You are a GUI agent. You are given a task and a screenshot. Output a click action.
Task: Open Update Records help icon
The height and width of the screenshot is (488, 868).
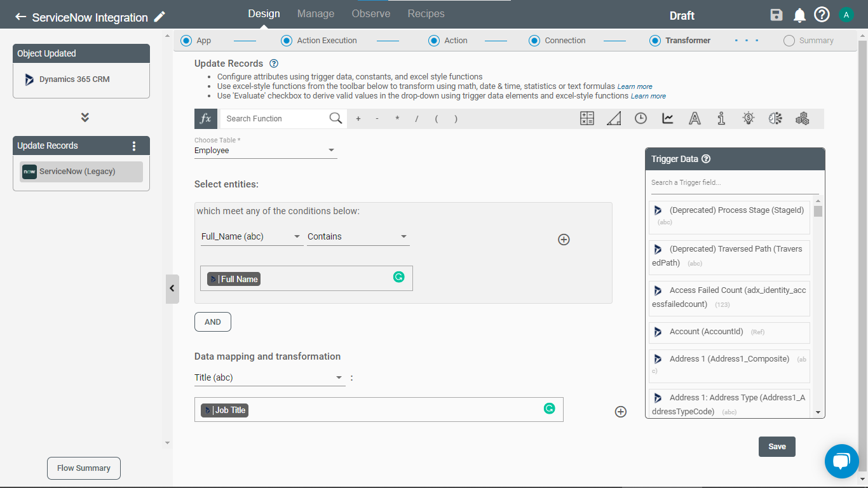274,64
